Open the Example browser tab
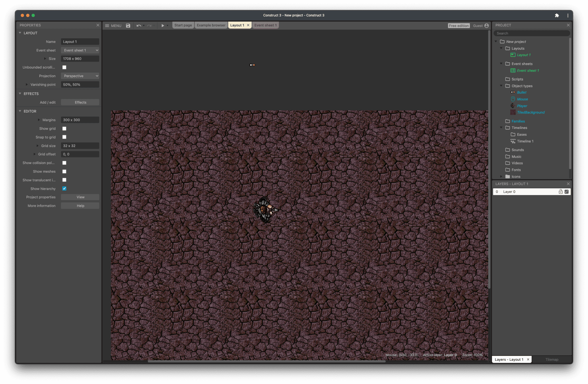 click(x=210, y=25)
